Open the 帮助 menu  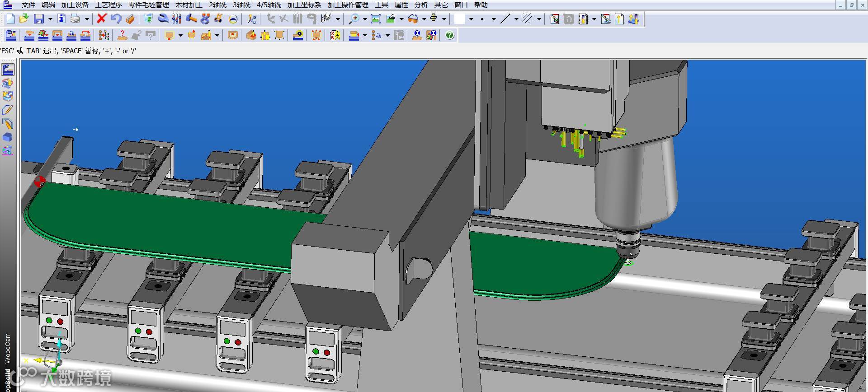[x=481, y=5]
